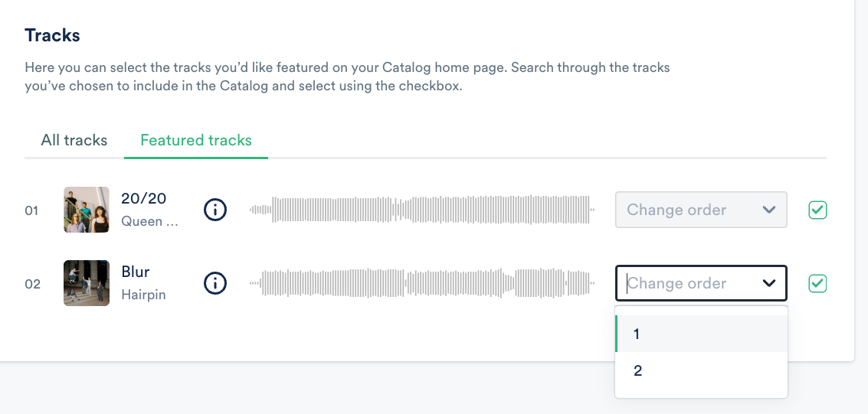Focus the Blur Change order input field
This screenshot has height=414, width=868.
(686, 283)
